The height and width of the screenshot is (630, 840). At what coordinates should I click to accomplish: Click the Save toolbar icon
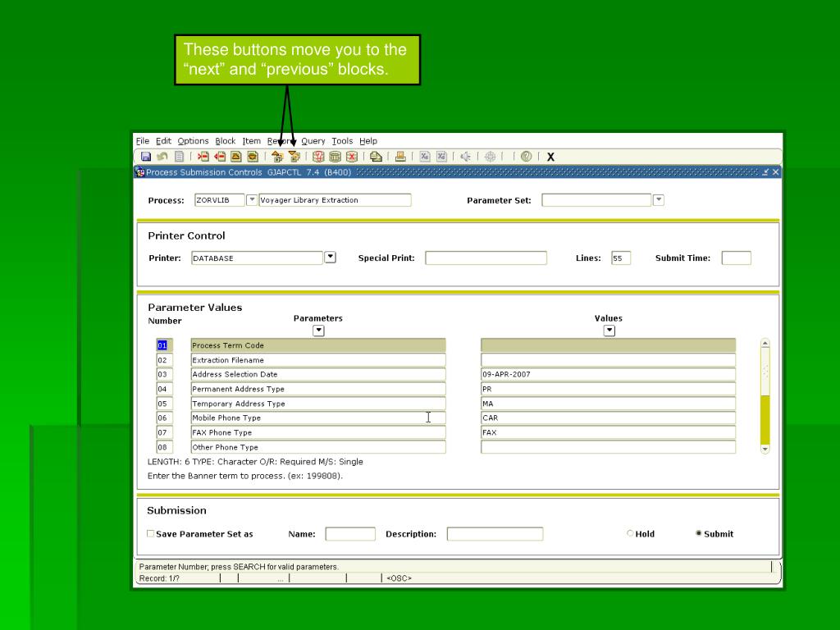coord(146,157)
